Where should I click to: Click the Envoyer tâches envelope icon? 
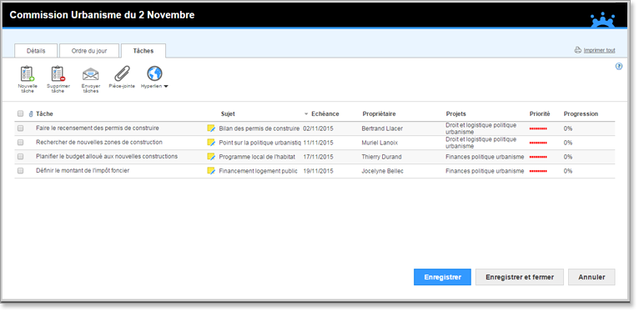pos(90,74)
